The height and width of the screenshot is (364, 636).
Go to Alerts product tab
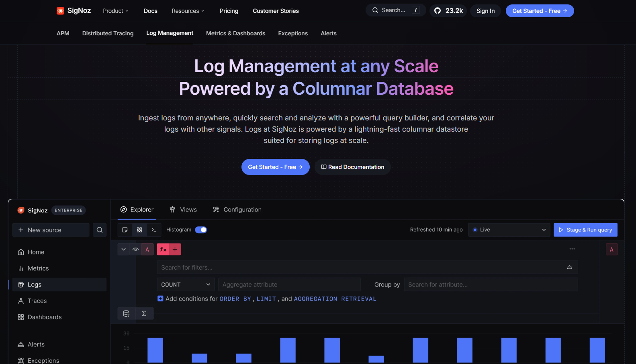click(329, 33)
